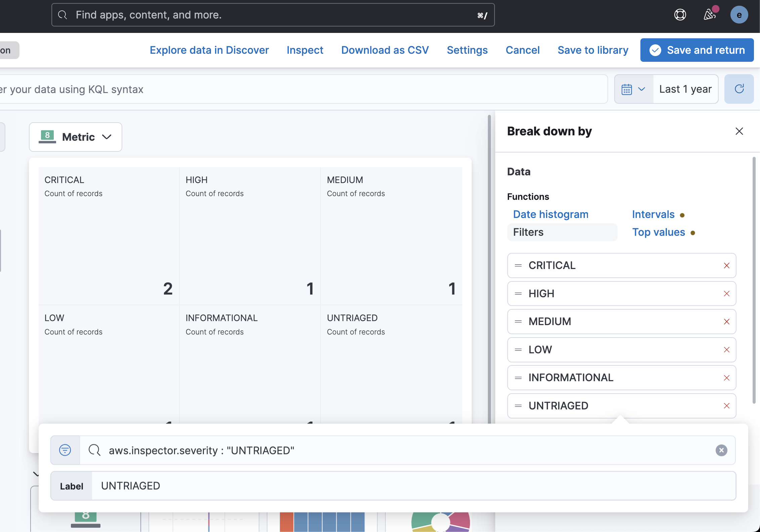Remove the MEDIUM filter entry

(726, 322)
